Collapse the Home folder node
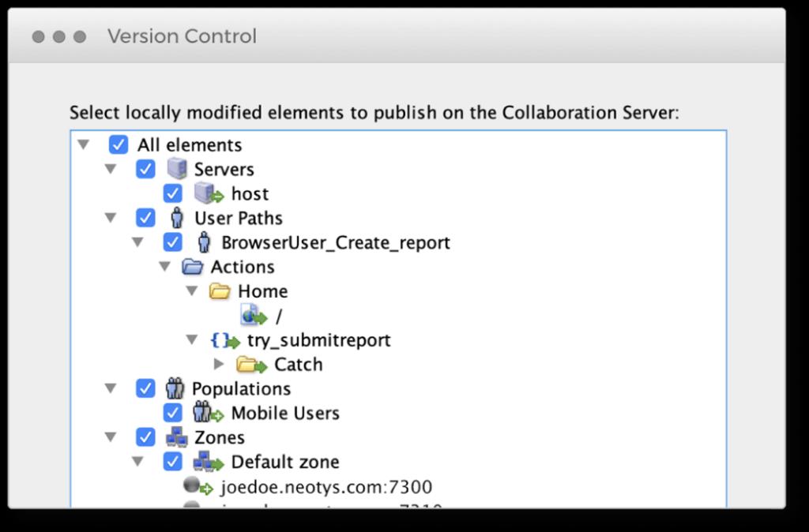 [x=191, y=291]
